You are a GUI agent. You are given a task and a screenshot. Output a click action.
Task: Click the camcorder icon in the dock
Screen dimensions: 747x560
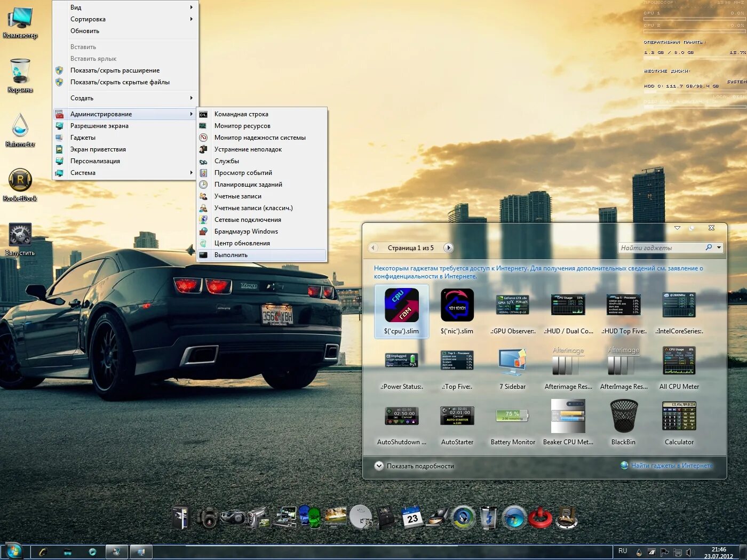258,517
